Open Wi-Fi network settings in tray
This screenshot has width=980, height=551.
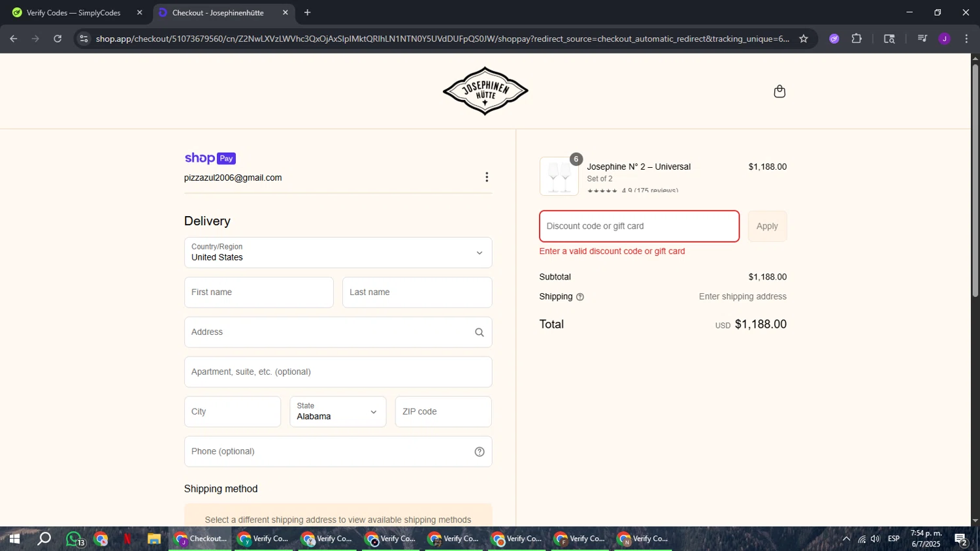[862, 539]
